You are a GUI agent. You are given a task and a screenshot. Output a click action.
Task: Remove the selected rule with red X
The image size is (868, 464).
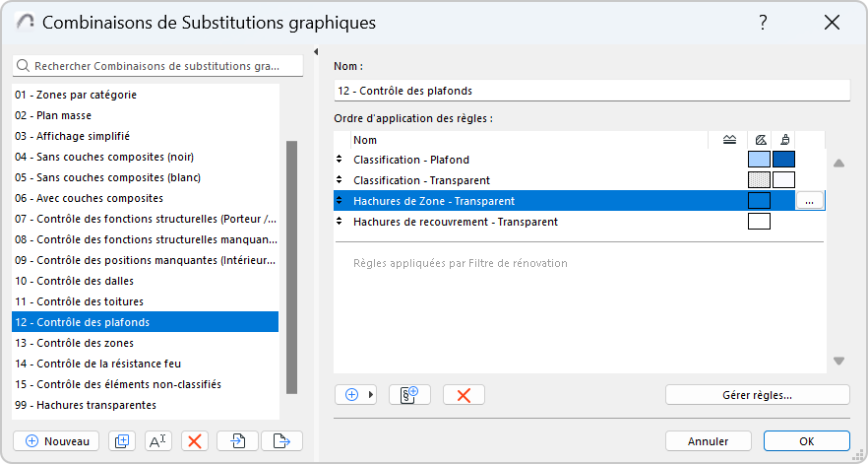pos(464,395)
